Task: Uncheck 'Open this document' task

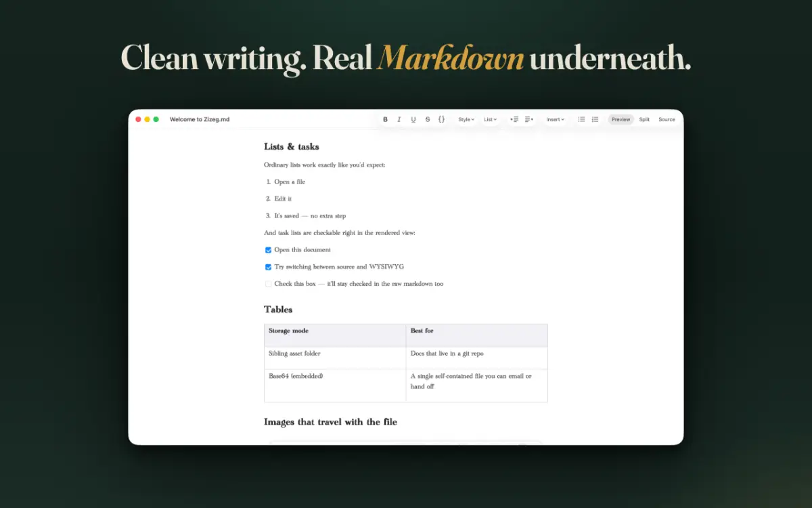Action: (269, 250)
